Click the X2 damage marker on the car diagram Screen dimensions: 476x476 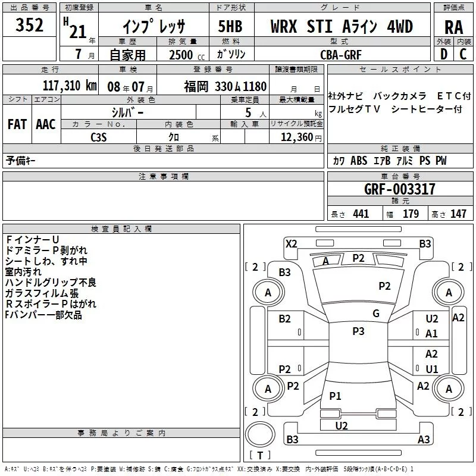click(291, 243)
